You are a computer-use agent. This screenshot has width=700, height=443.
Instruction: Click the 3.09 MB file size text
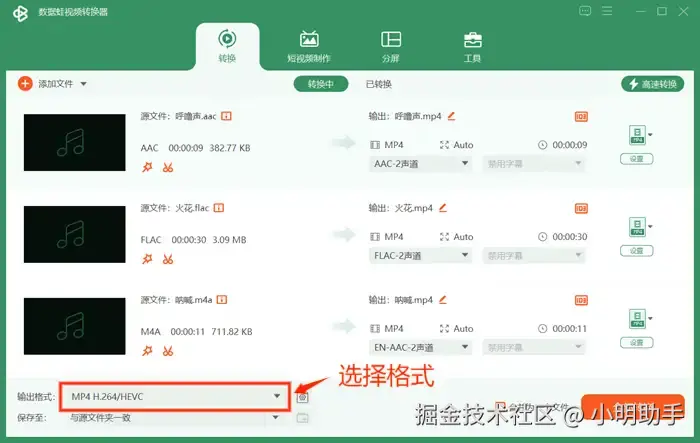tap(229, 240)
